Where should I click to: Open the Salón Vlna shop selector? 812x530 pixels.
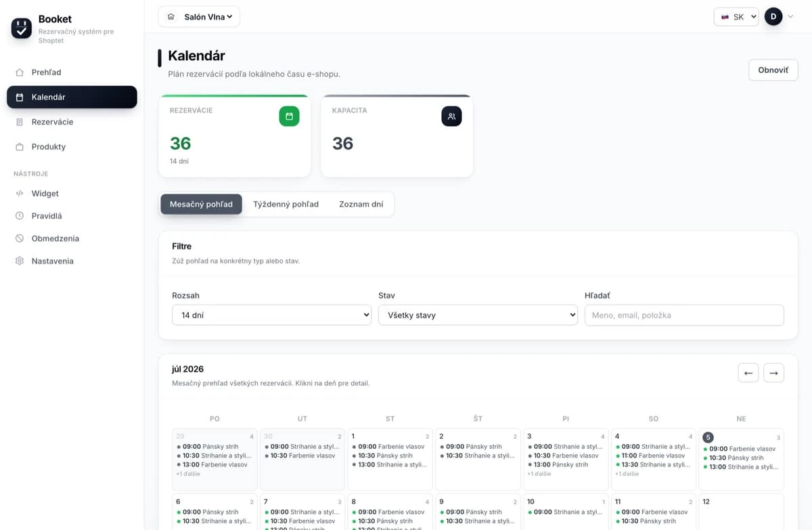point(199,17)
